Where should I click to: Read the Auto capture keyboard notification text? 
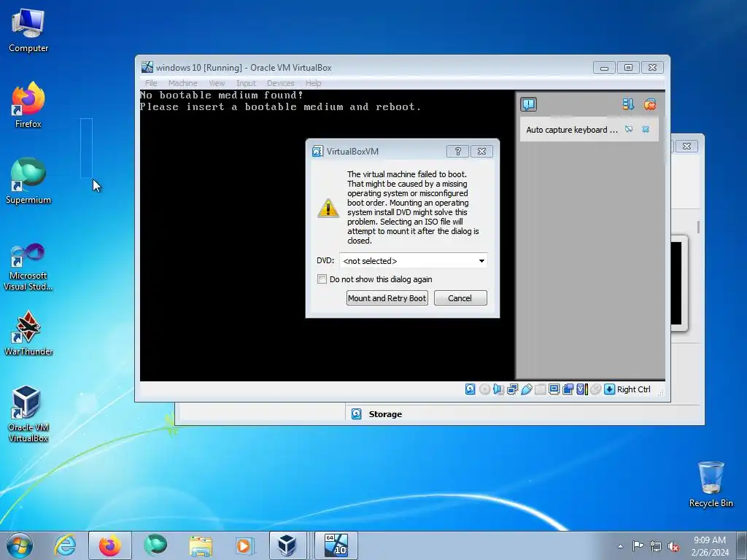(x=572, y=130)
